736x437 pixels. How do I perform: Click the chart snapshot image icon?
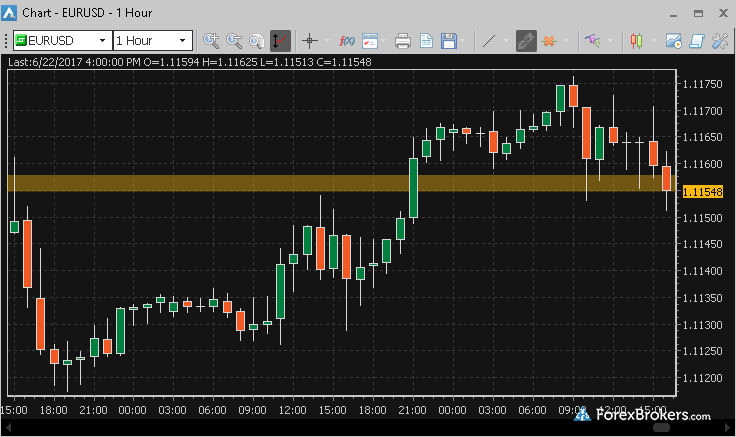[x=674, y=41]
